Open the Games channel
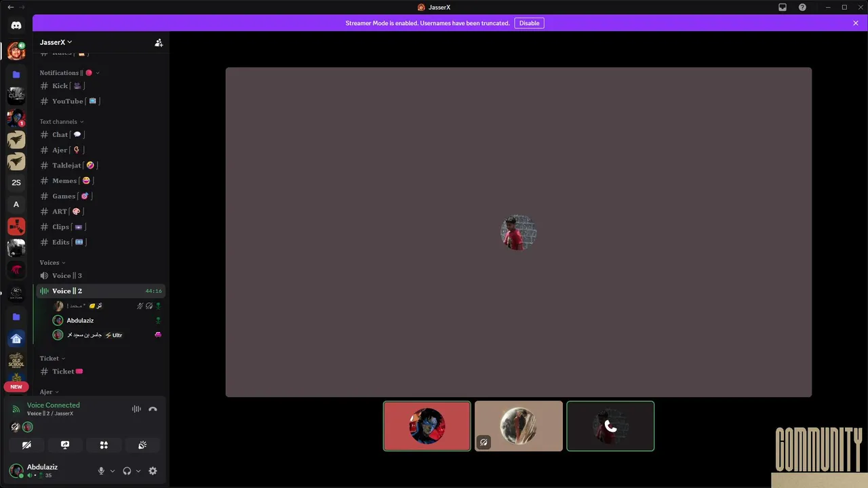868x488 pixels. pyautogui.click(x=101, y=197)
